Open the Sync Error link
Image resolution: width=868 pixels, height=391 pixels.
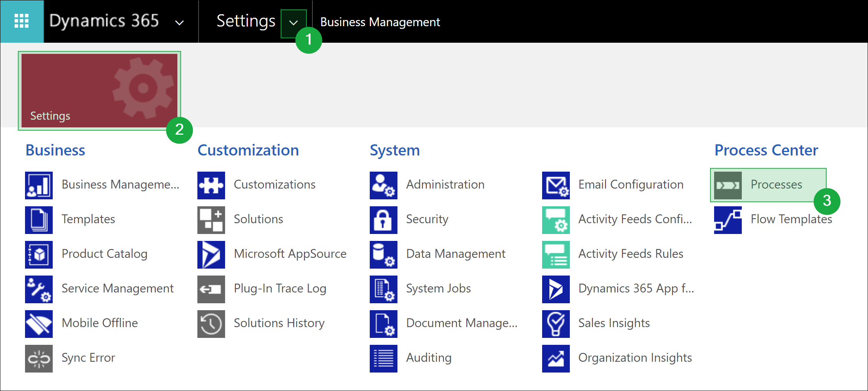click(88, 358)
